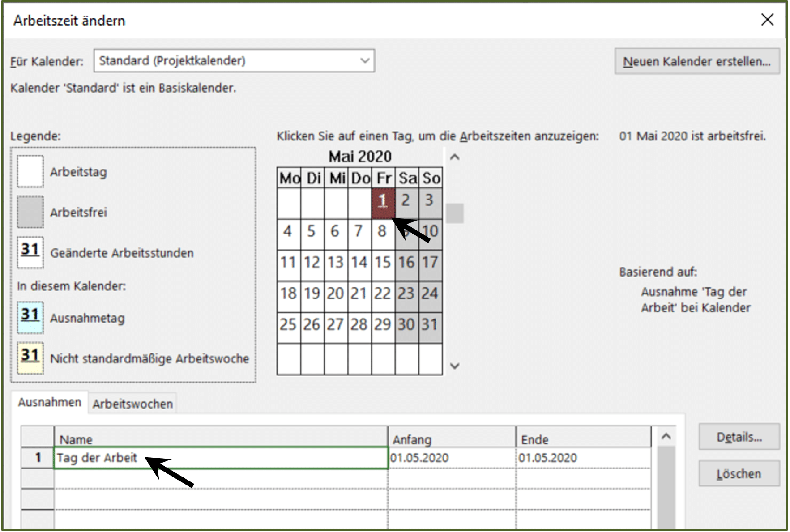Image resolution: width=790 pixels, height=532 pixels.
Task: Select May 12 in the calendar
Action: click(x=312, y=265)
